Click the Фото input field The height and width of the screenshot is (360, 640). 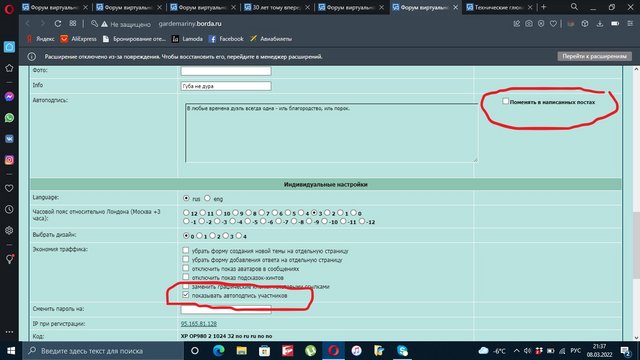(x=226, y=71)
